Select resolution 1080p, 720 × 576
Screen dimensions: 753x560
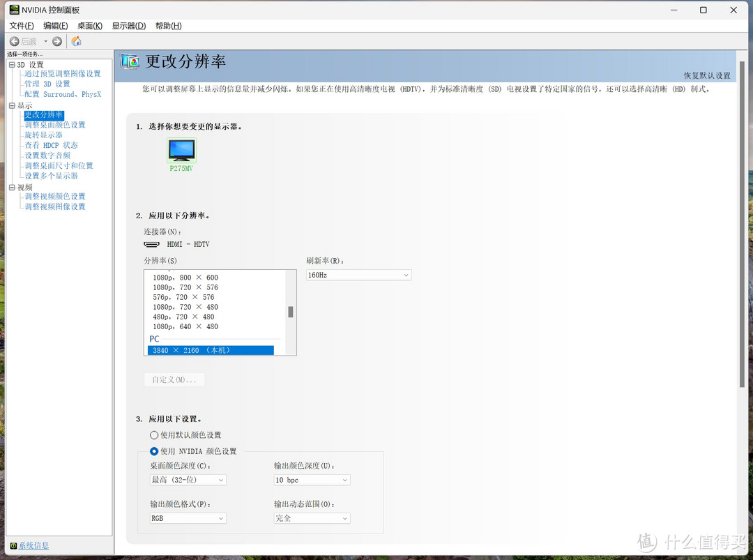point(185,287)
